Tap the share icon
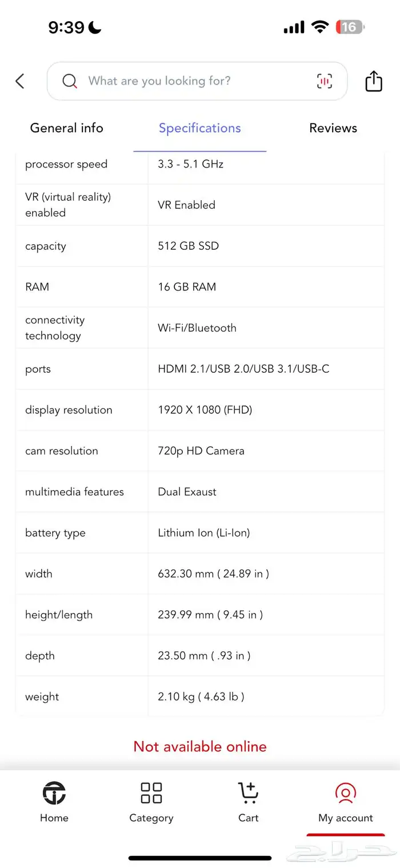 [x=374, y=81]
